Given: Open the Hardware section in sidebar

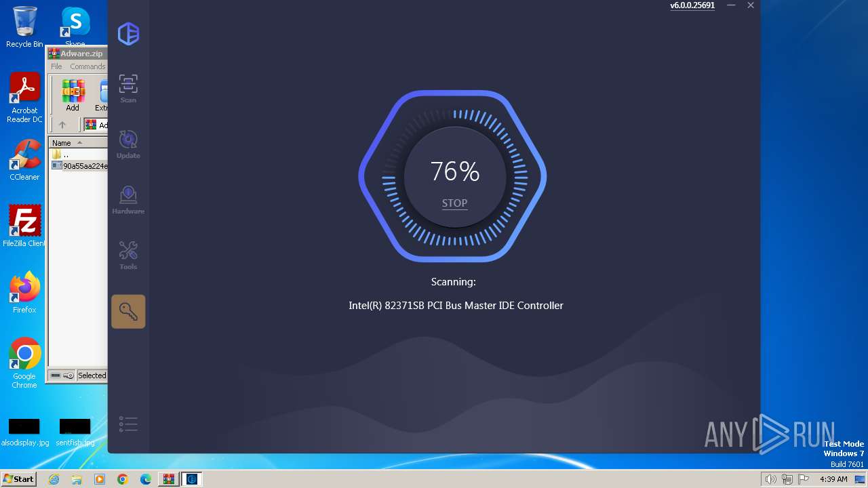Looking at the screenshot, I should click(128, 200).
